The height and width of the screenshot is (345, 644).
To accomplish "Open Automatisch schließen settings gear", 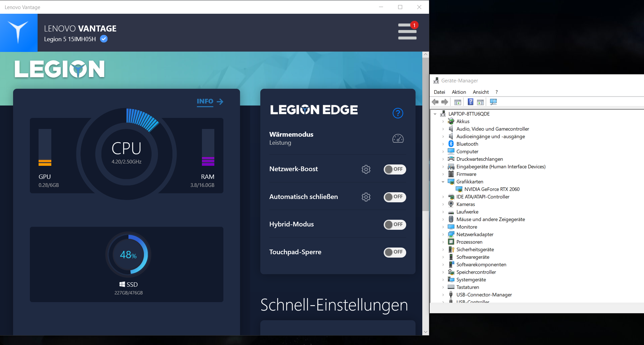I will pos(366,197).
